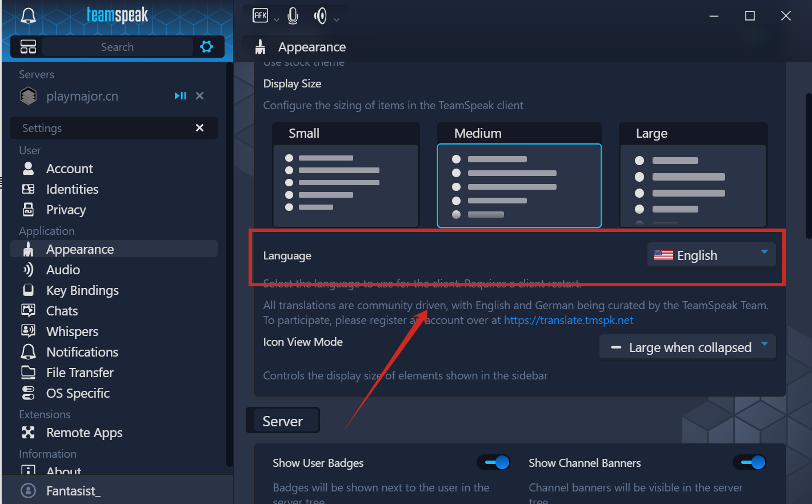Click the US flag icon in Language box
Image resolution: width=812 pixels, height=504 pixels.
point(663,255)
